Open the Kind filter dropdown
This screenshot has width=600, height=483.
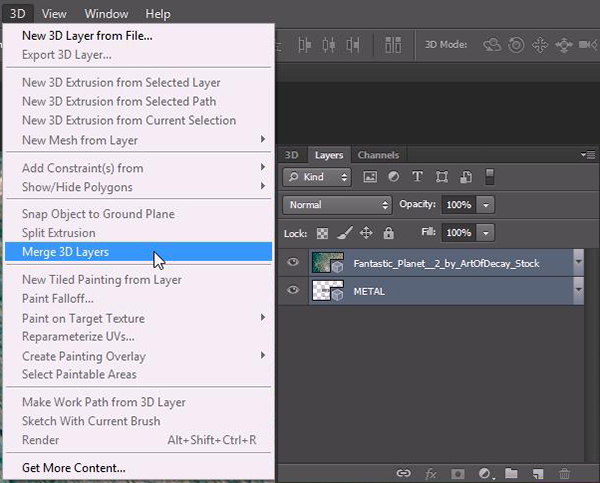pyautogui.click(x=316, y=177)
